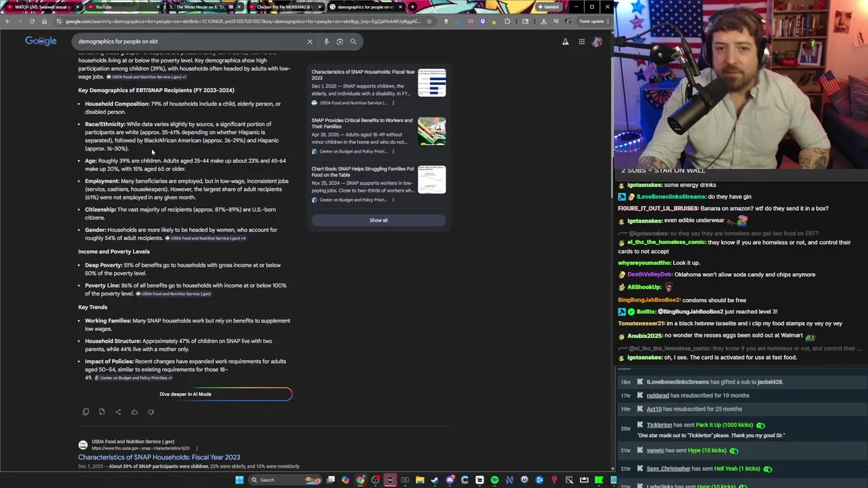Open the browser home page icon
This screenshot has width=868, height=488.
[44, 21]
